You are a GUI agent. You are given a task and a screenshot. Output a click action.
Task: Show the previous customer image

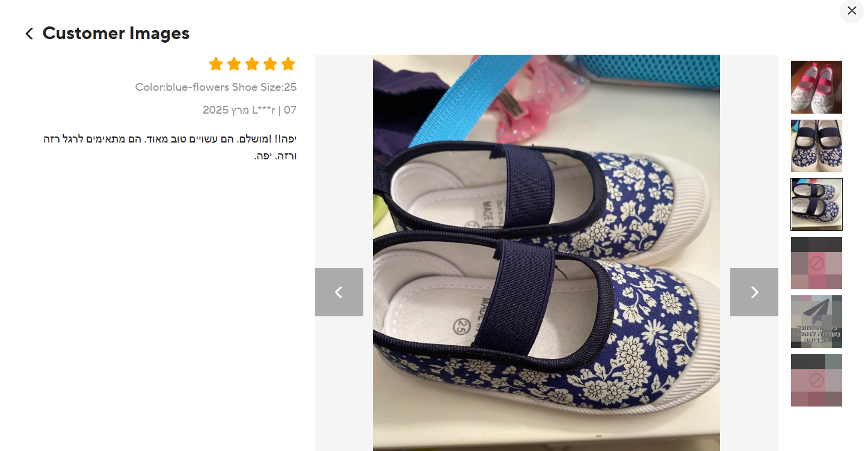[339, 292]
